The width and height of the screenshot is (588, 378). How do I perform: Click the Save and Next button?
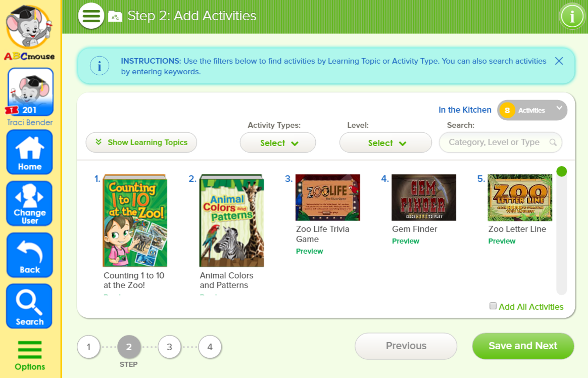[x=523, y=346]
